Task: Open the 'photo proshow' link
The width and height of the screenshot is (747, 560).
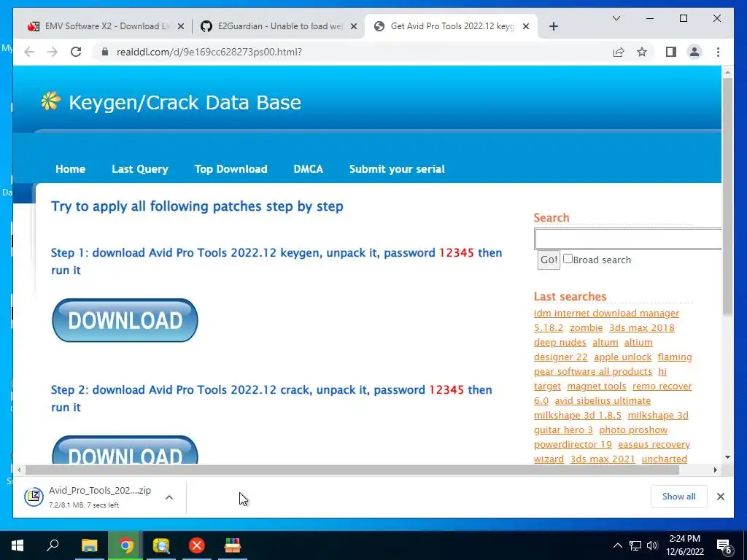Action: [633, 430]
